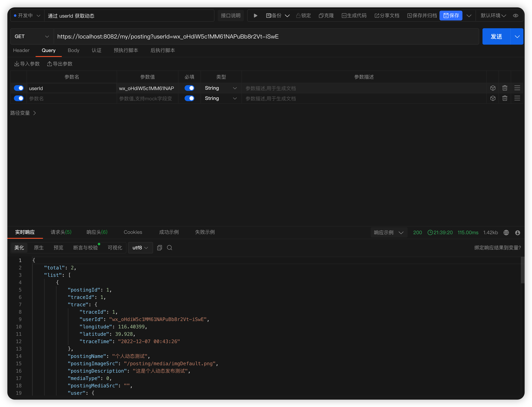Open the Cookies tab
The image size is (532, 407).
point(133,232)
